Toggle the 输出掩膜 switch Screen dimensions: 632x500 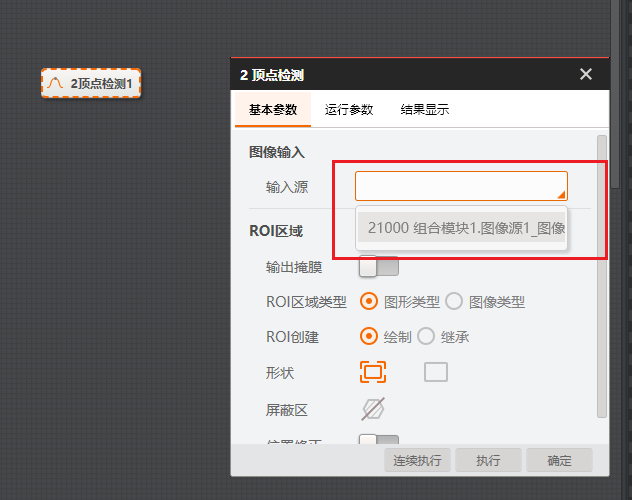[x=378, y=266]
